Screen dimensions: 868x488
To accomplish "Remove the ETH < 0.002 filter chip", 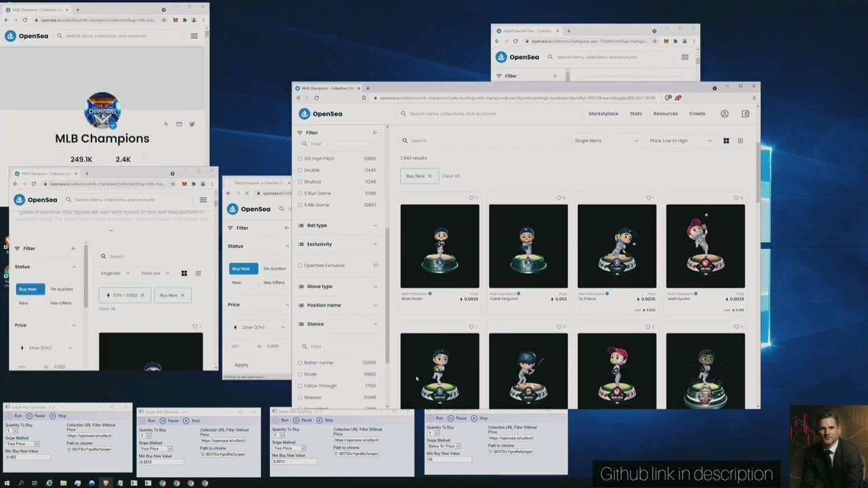I will pyautogui.click(x=142, y=296).
